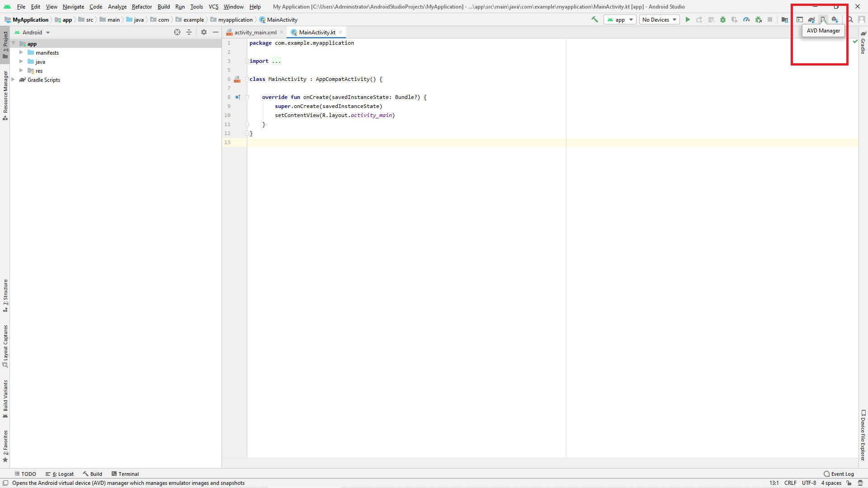Click the CRLF line separator in status bar
Image resolution: width=868 pixels, height=488 pixels.
(x=790, y=483)
